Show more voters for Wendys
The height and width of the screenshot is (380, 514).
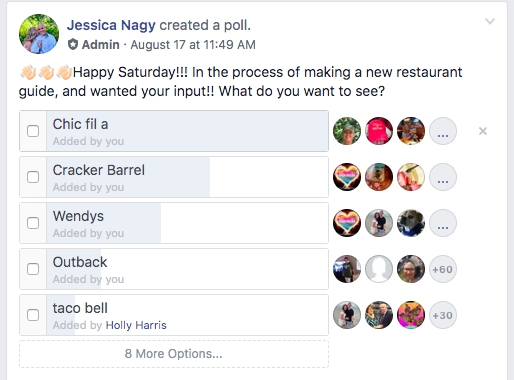coord(443,223)
